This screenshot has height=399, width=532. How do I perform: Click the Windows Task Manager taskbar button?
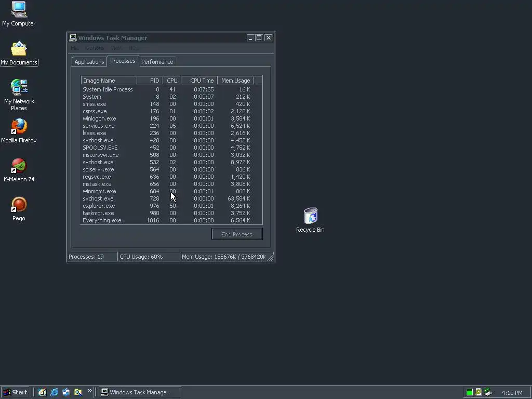(x=140, y=392)
